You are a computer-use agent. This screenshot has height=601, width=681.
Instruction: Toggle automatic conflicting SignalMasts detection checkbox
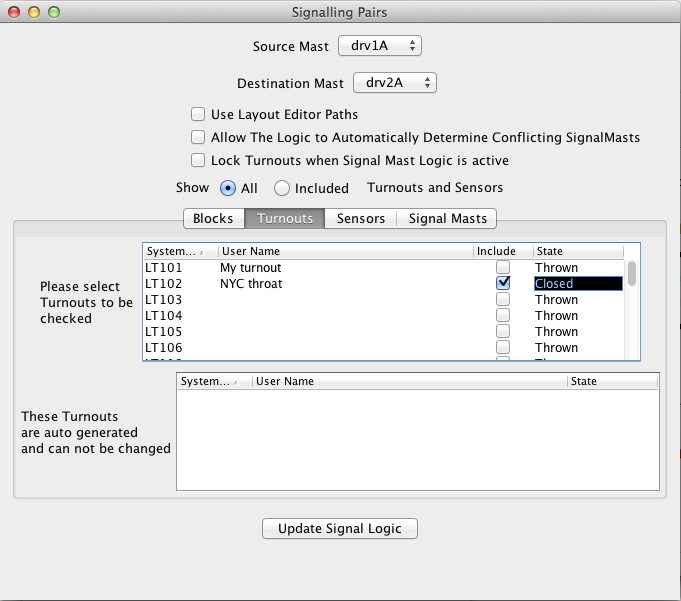click(198, 137)
